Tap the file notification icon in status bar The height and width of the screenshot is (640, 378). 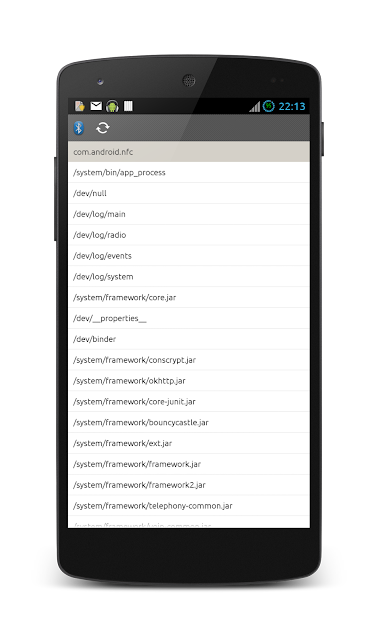[80, 106]
